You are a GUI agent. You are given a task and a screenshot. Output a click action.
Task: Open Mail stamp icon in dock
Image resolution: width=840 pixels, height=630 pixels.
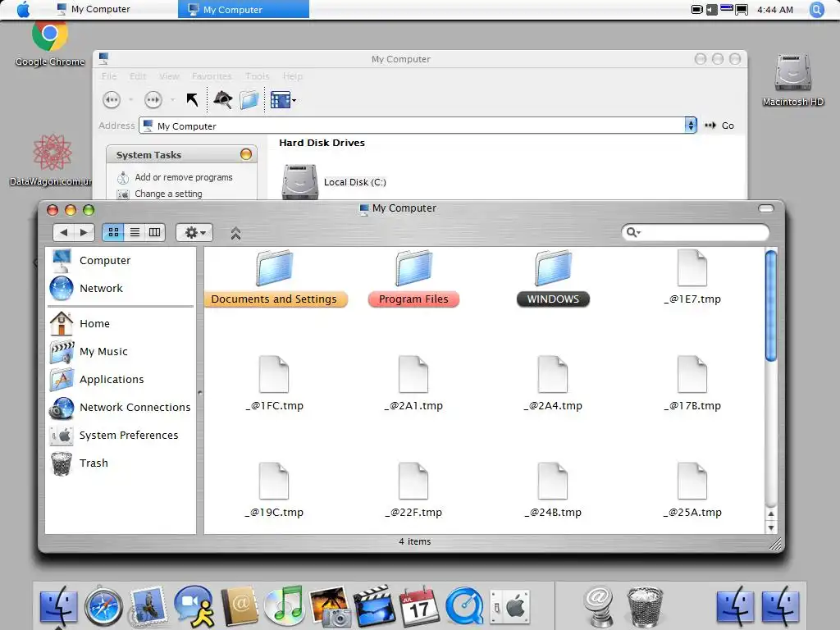[148, 606]
